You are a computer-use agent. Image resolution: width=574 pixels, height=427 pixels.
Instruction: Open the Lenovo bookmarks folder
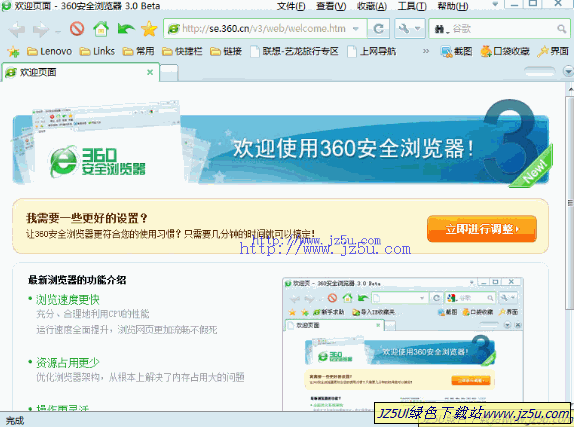(49, 51)
